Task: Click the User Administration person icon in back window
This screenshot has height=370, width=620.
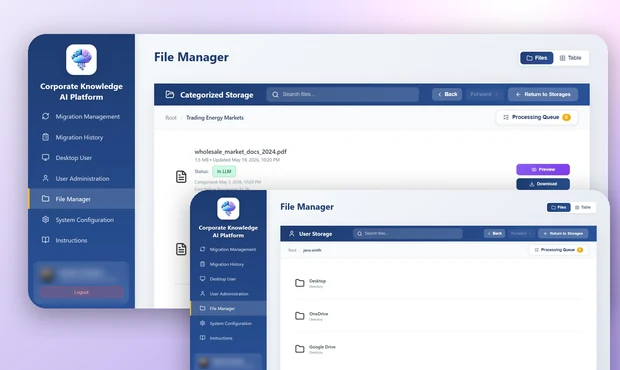Action: click(45, 178)
